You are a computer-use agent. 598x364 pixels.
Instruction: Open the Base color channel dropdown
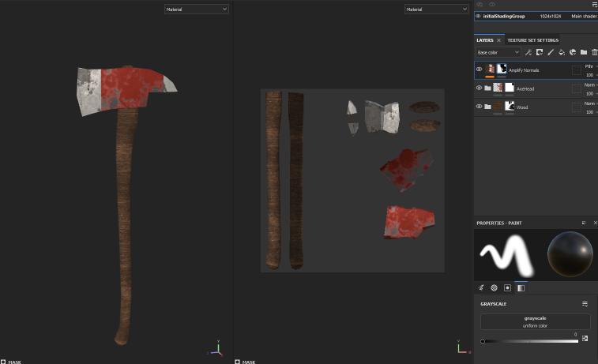[x=498, y=52]
